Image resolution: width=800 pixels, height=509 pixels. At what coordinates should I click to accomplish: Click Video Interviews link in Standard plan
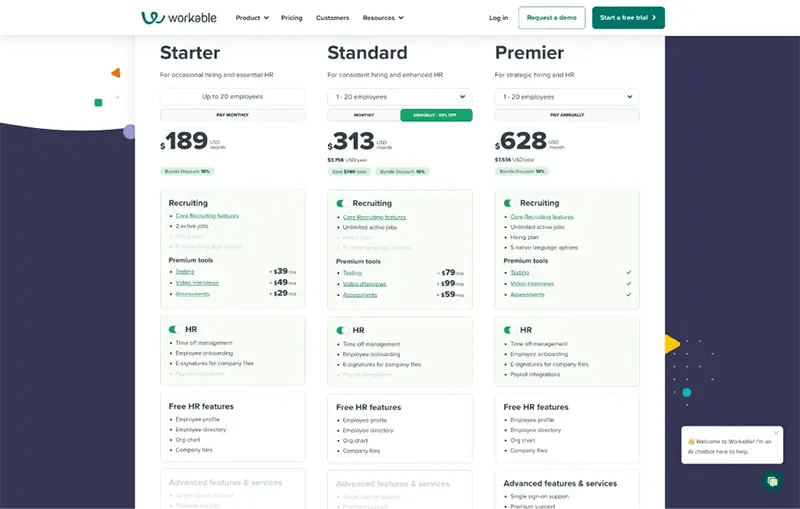coord(364,284)
